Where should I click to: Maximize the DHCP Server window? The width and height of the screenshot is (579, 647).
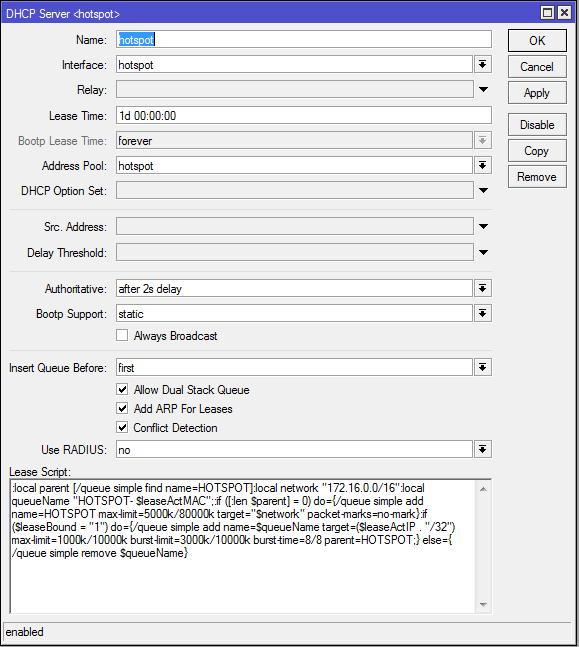[x=547, y=13]
